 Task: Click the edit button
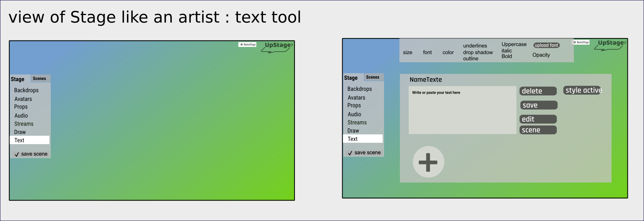tap(538, 119)
